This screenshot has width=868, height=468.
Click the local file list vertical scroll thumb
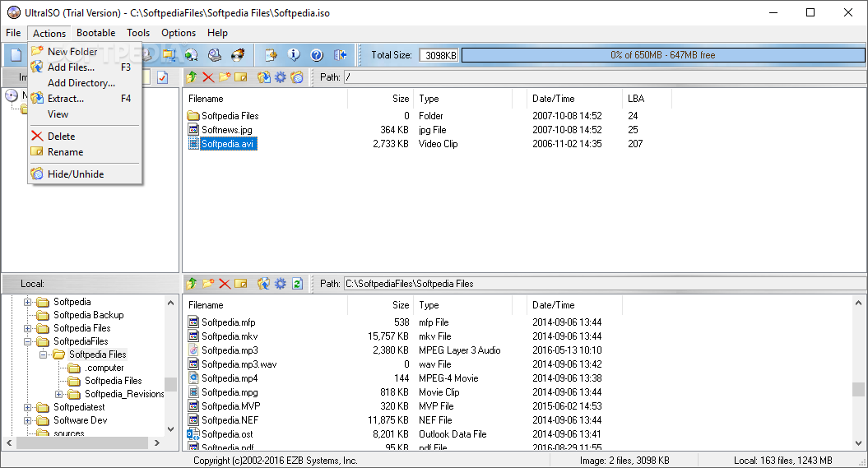click(x=858, y=389)
